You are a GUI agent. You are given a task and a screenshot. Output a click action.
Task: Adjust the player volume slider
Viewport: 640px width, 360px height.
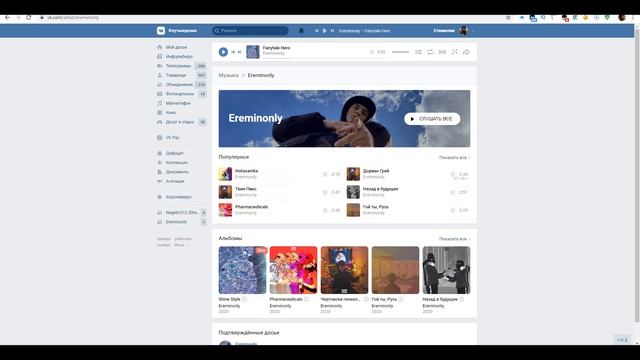[400, 52]
